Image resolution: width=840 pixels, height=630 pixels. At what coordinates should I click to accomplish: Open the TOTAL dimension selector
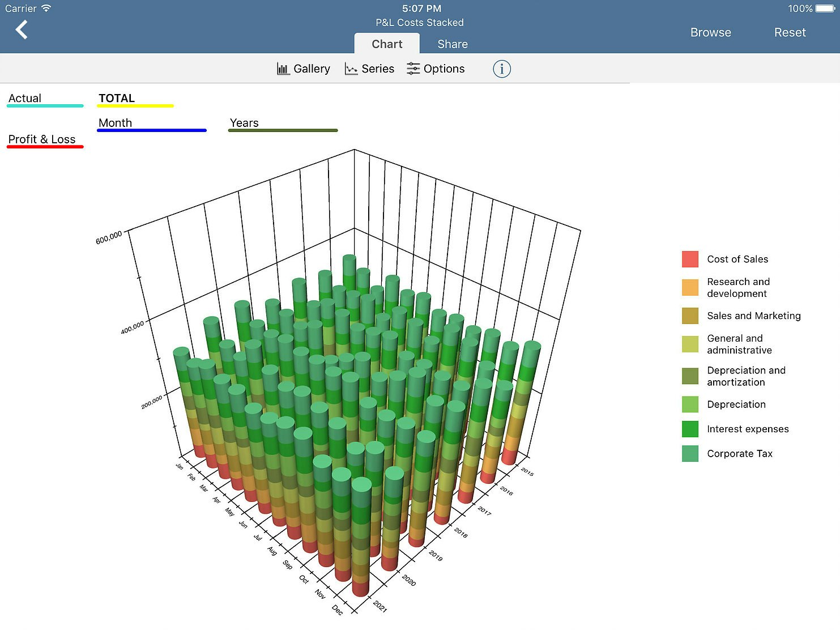(x=135, y=99)
